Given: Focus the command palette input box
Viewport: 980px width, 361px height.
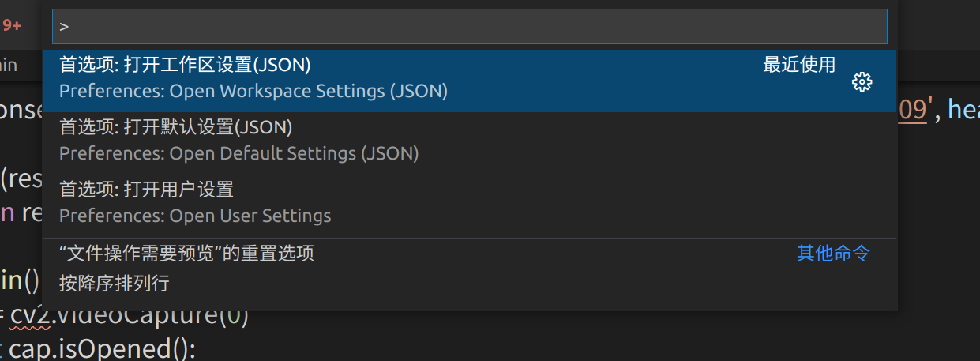Looking at the screenshot, I should (470, 27).
